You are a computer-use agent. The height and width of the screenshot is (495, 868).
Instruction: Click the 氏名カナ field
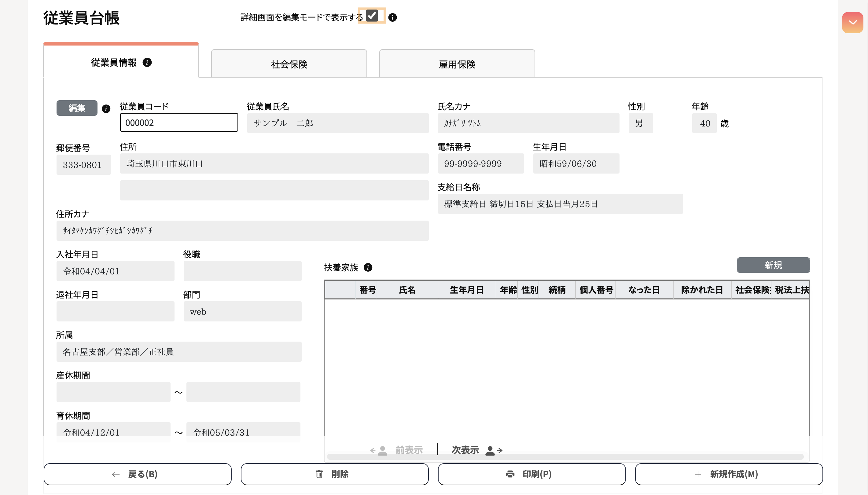(x=528, y=123)
